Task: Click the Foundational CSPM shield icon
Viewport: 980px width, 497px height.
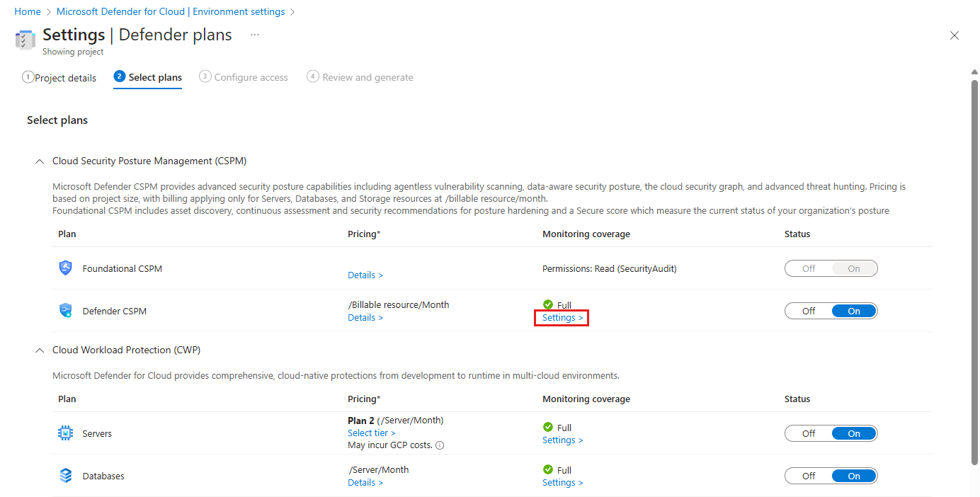Action: pos(66,268)
